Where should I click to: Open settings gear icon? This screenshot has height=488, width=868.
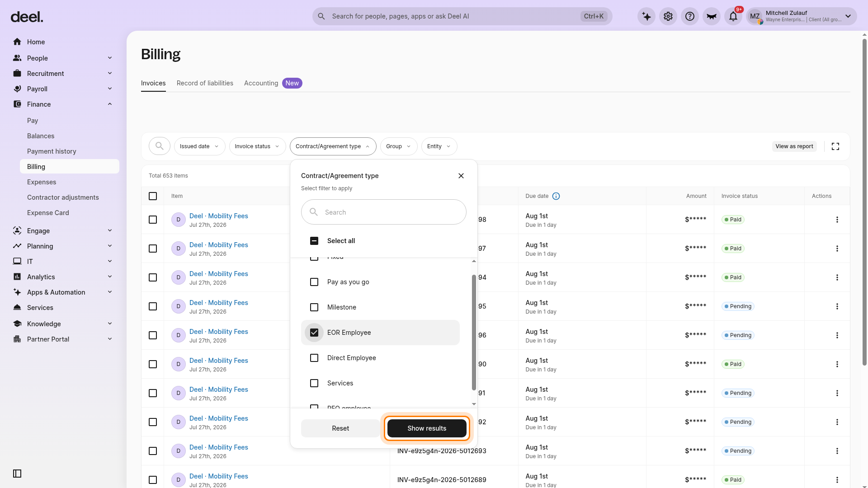[x=668, y=17]
